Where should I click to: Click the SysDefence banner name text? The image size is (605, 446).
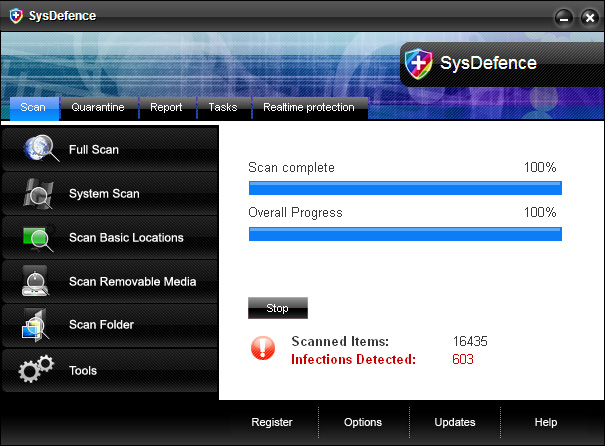[x=488, y=63]
